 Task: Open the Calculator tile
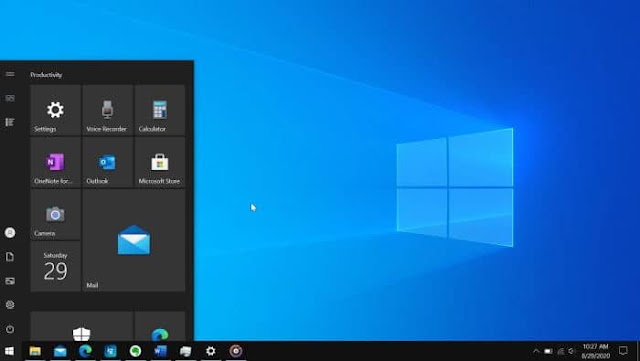(160, 110)
